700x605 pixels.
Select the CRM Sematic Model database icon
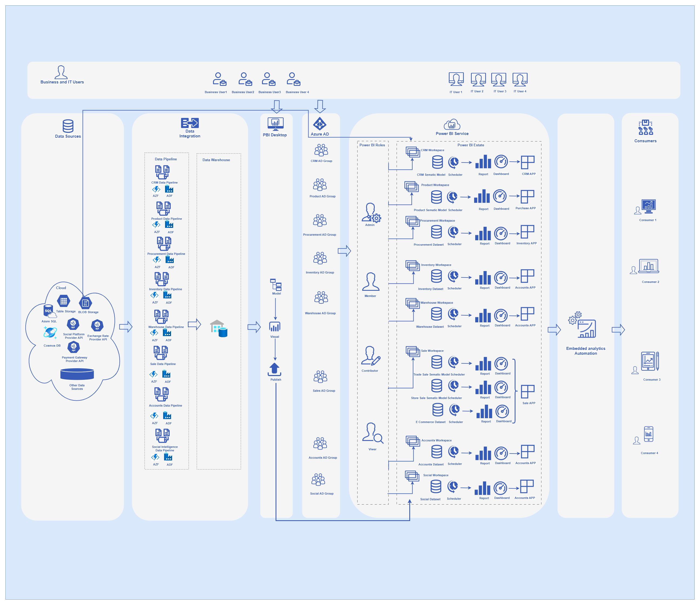[x=437, y=162]
